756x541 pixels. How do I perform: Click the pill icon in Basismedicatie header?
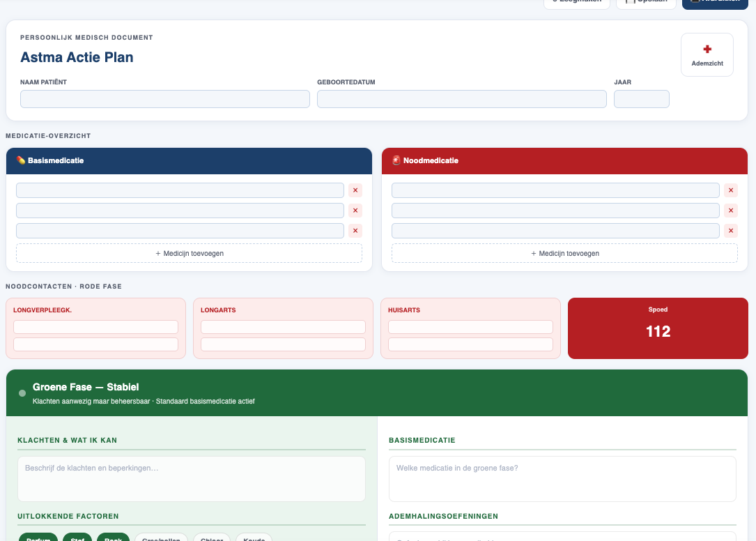(21, 160)
